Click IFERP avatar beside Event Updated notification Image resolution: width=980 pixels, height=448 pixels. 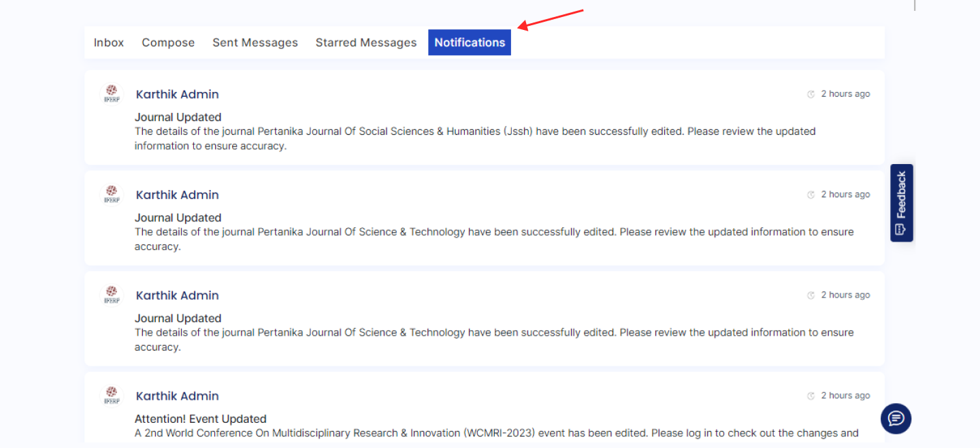point(112,396)
